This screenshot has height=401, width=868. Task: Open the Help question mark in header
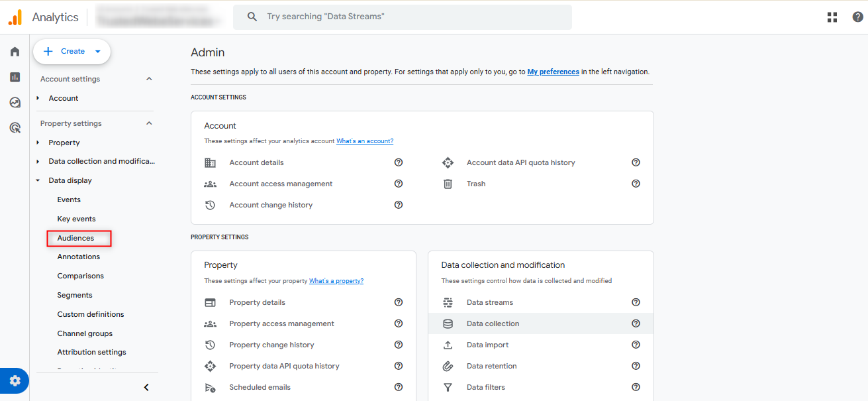coord(857,17)
